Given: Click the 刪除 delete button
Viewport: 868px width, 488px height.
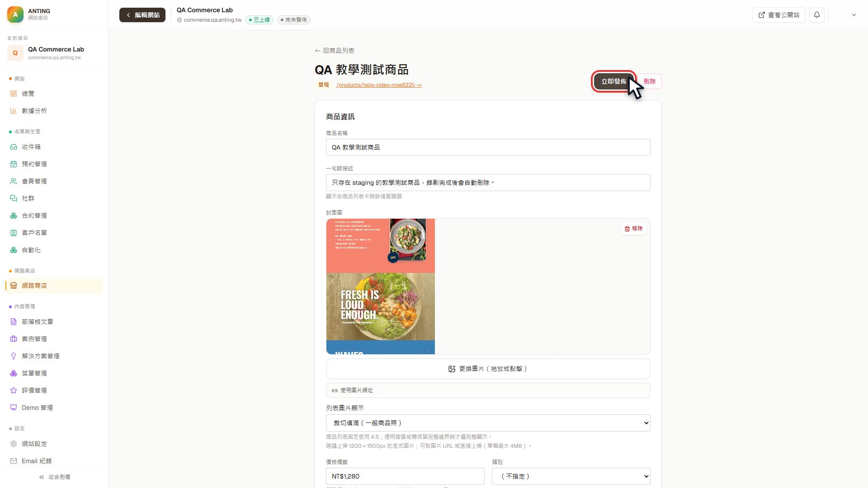Looking at the screenshot, I should tap(650, 81).
